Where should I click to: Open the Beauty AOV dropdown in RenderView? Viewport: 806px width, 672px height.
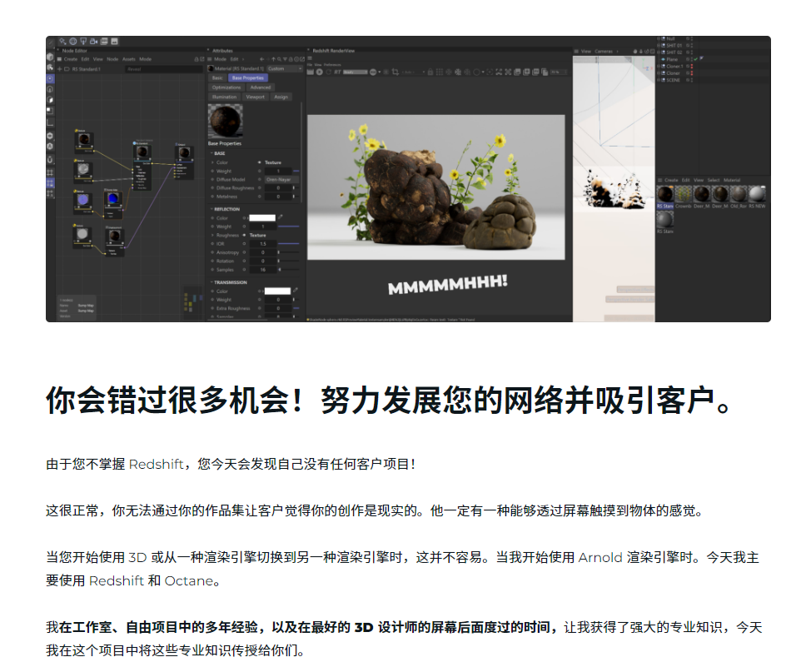click(356, 72)
